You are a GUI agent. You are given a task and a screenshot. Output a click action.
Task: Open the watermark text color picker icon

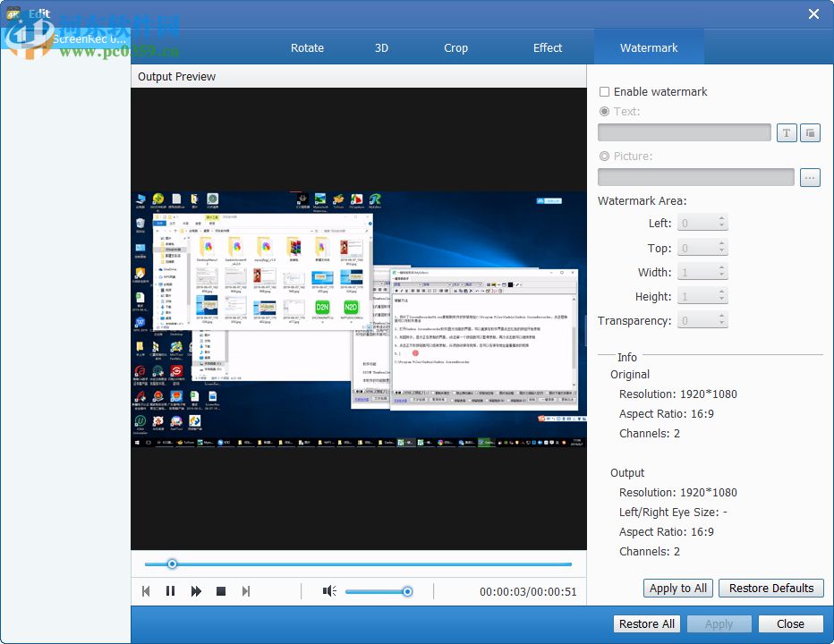click(x=809, y=131)
